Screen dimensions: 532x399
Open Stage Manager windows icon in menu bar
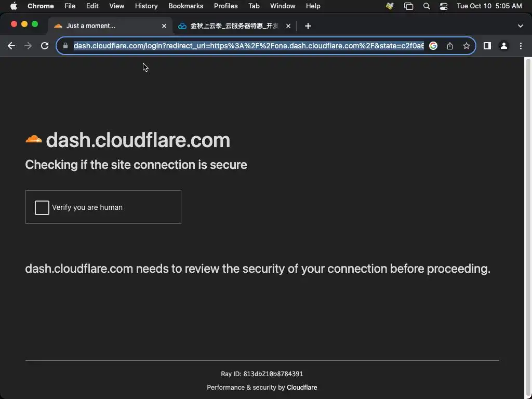tap(408, 6)
